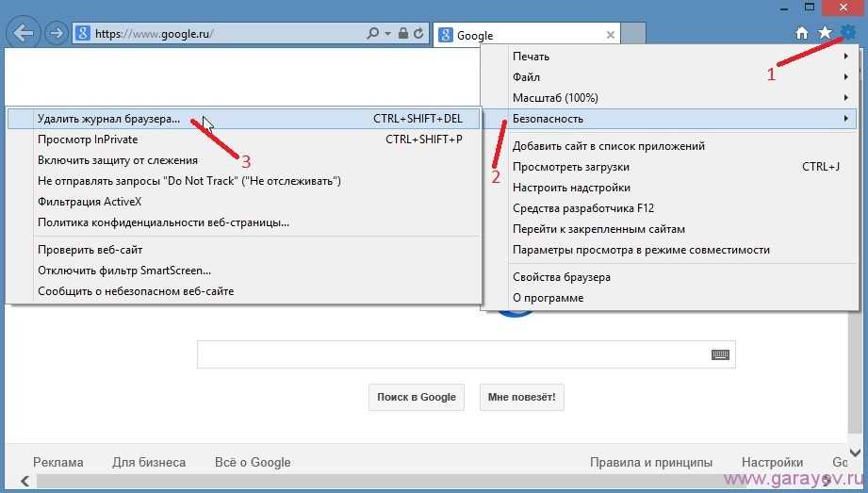The image size is (868, 493).
Task: Select Удалить журнал браузера...
Action: pos(243,119)
